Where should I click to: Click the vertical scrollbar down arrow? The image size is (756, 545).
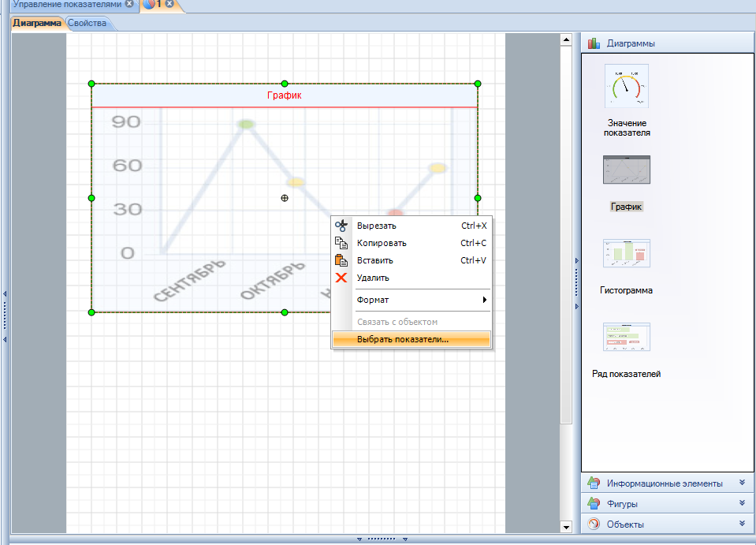click(565, 526)
